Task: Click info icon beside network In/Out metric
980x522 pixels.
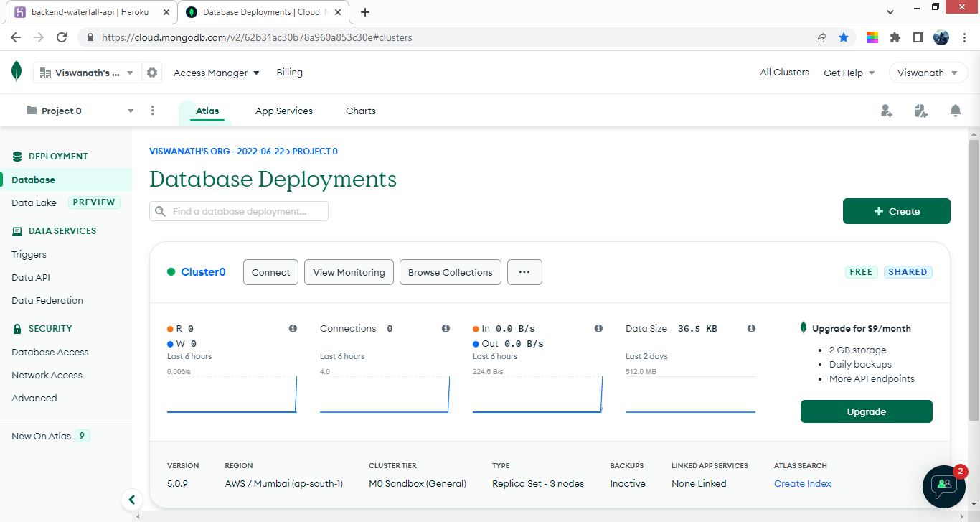Action: pyautogui.click(x=598, y=328)
